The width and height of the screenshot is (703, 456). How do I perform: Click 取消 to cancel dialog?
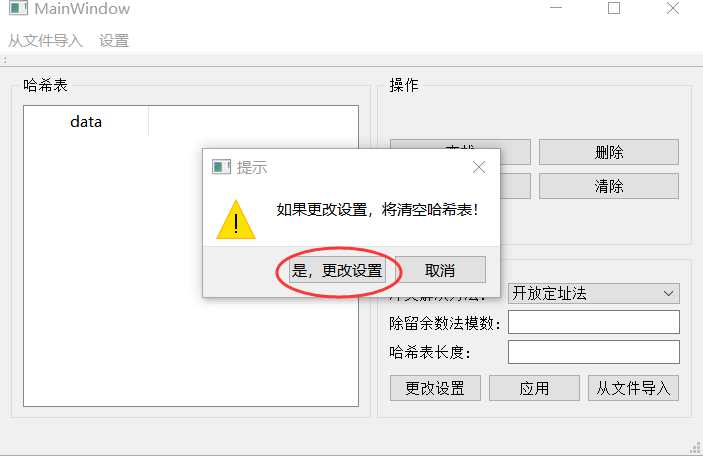tap(440, 270)
